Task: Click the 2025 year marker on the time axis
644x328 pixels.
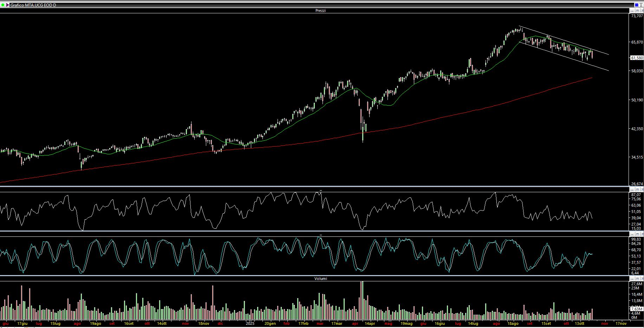Action: (250, 323)
